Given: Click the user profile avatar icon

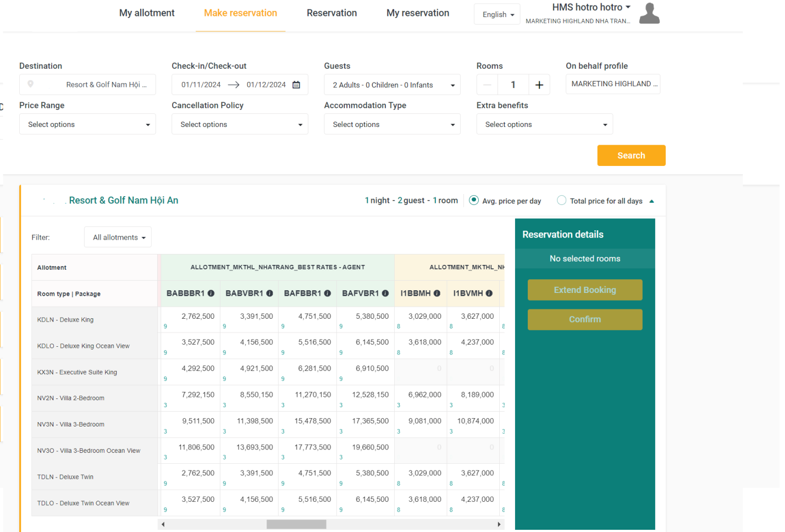Looking at the screenshot, I should (x=649, y=13).
